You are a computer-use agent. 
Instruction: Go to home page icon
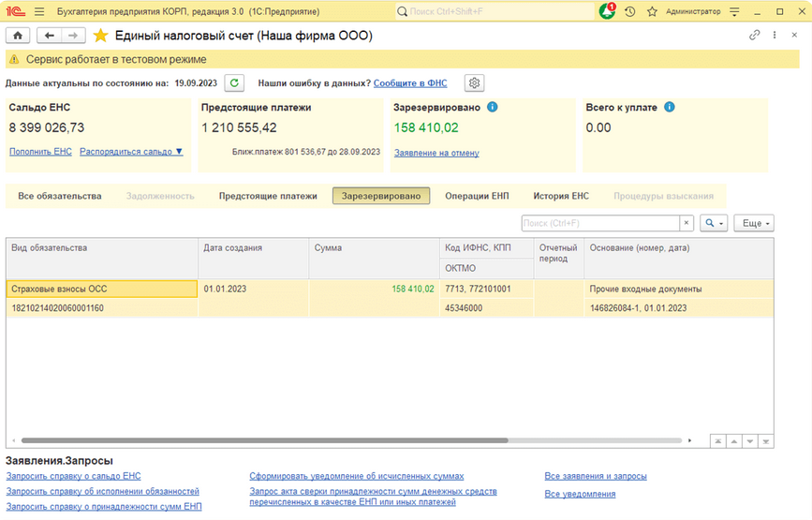coord(18,36)
